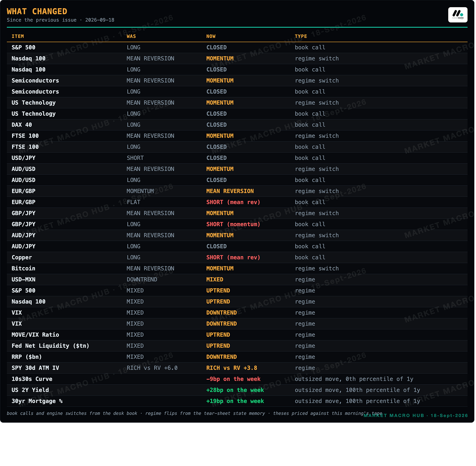Click the 'Since the previous issue' date subtitle

click(x=60, y=20)
